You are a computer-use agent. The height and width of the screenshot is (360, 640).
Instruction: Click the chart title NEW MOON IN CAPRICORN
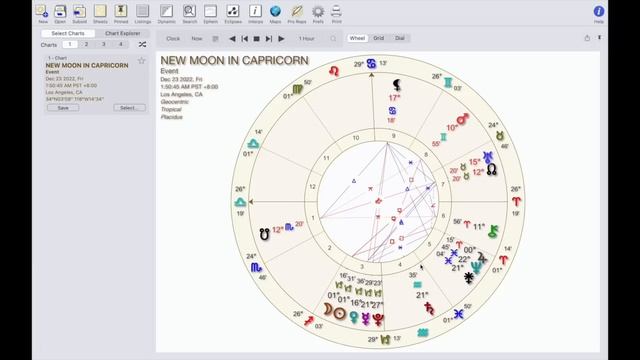(x=234, y=60)
